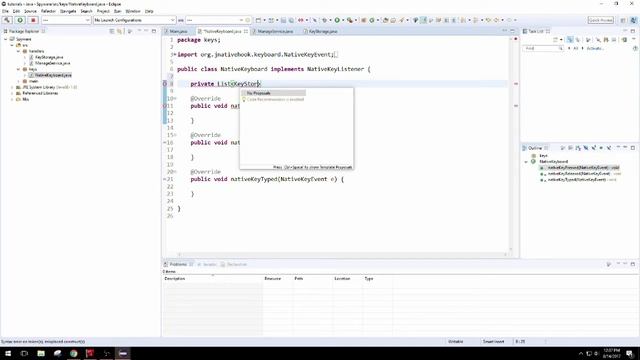This screenshot has width=640, height=360.
Task: Expand the main package node
Action: pyautogui.click(x=18, y=81)
